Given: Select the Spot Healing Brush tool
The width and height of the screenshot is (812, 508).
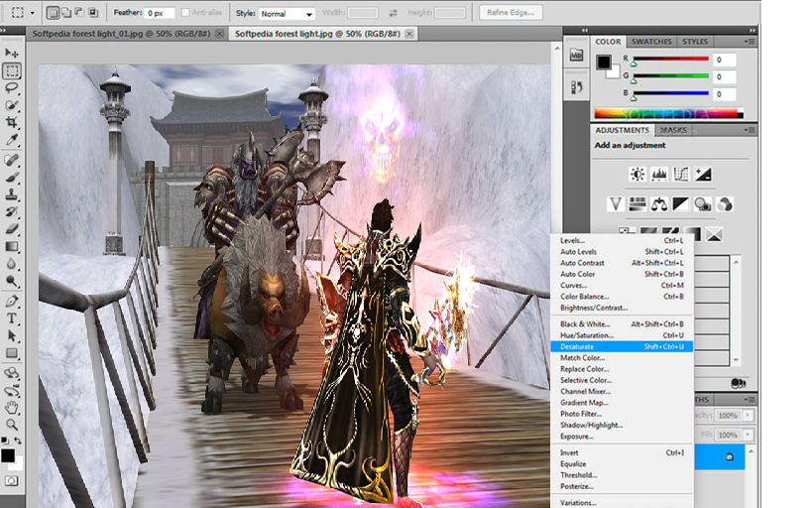Looking at the screenshot, I should coord(11,160).
